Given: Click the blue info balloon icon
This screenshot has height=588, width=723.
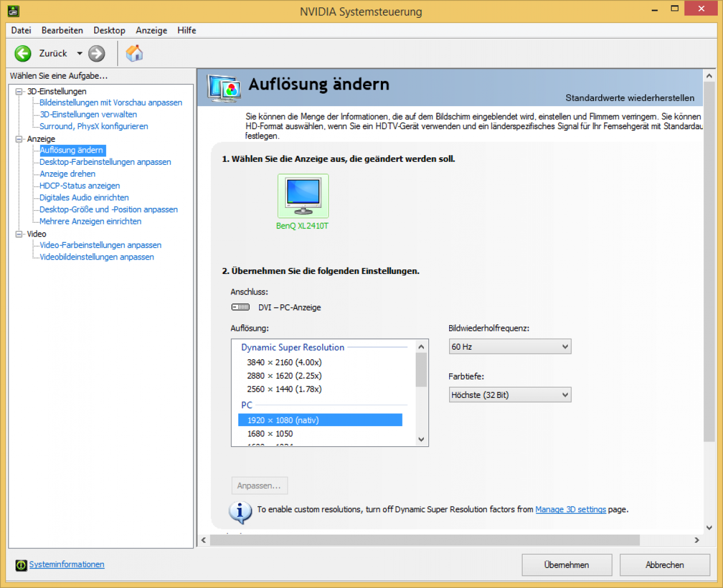Looking at the screenshot, I should [240, 512].
